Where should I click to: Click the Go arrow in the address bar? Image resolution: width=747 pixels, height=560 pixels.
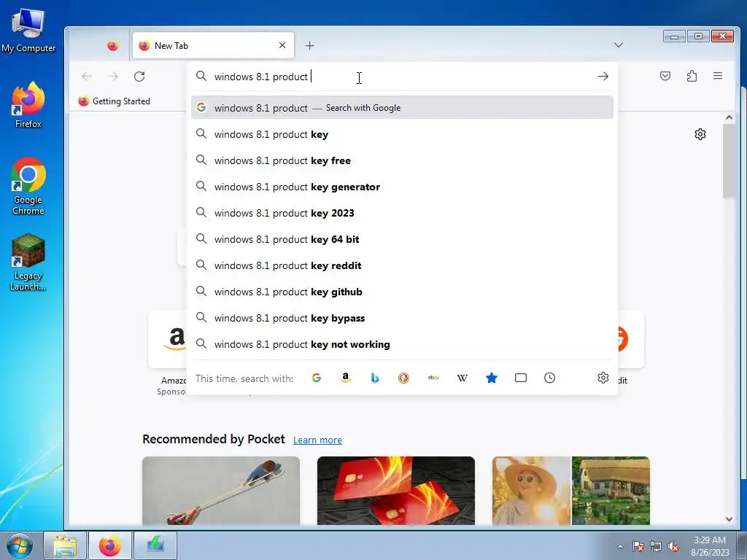click(x=603, y=76)
